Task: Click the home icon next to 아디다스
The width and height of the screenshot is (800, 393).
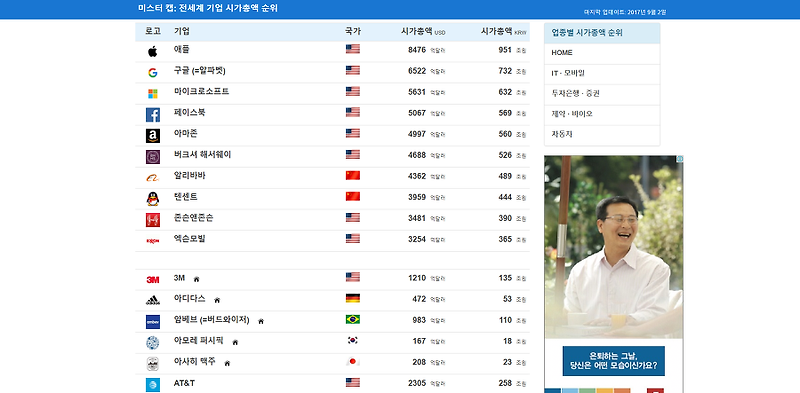Action: (217, 300)
